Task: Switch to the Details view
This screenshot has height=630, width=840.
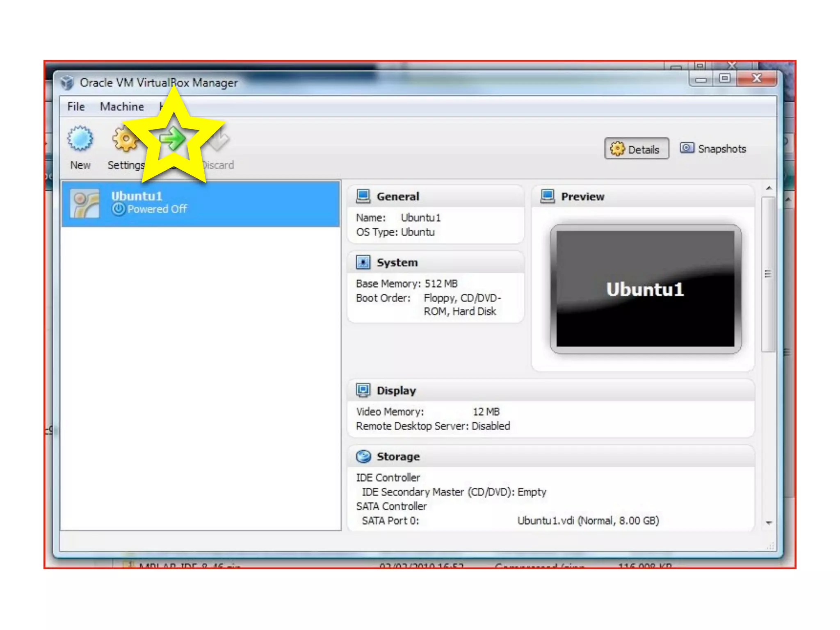Action: (x=636, y=149)
